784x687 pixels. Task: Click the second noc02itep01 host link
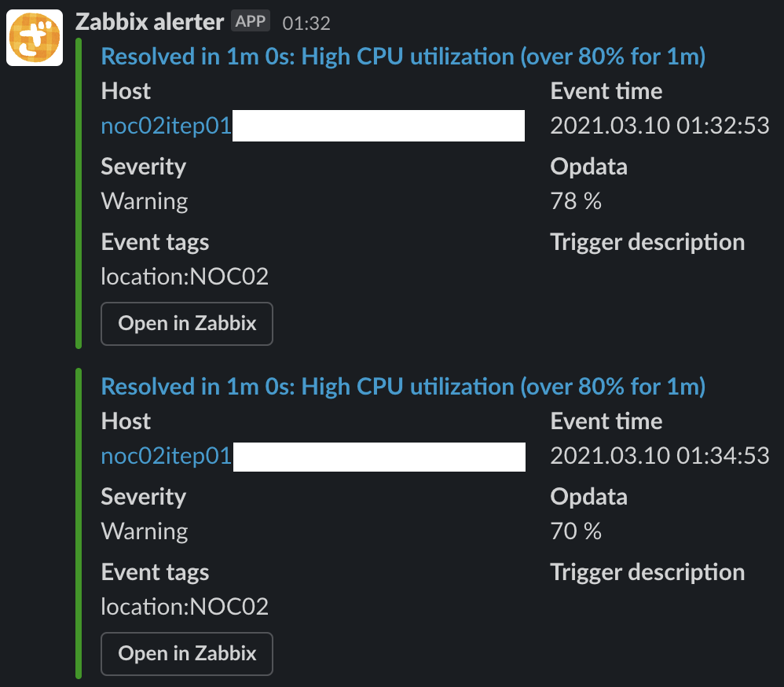pyautogui.click(x=166, y=456)
